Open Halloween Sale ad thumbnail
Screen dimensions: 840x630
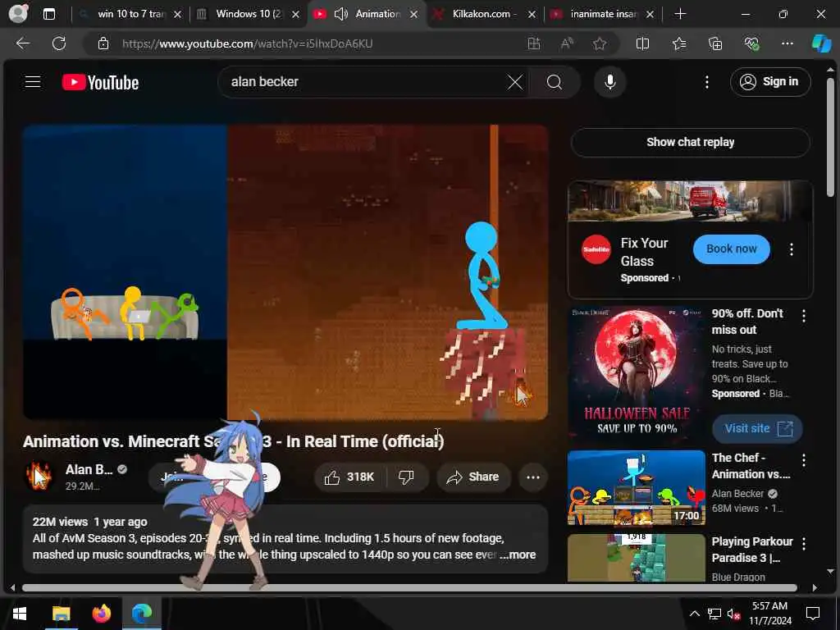coord(637,373)
